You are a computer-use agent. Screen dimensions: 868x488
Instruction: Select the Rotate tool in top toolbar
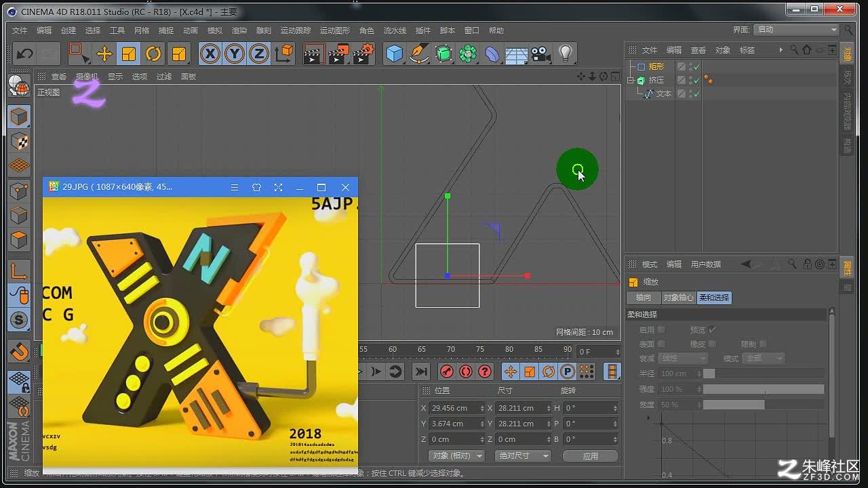click(x=153, y=54)
